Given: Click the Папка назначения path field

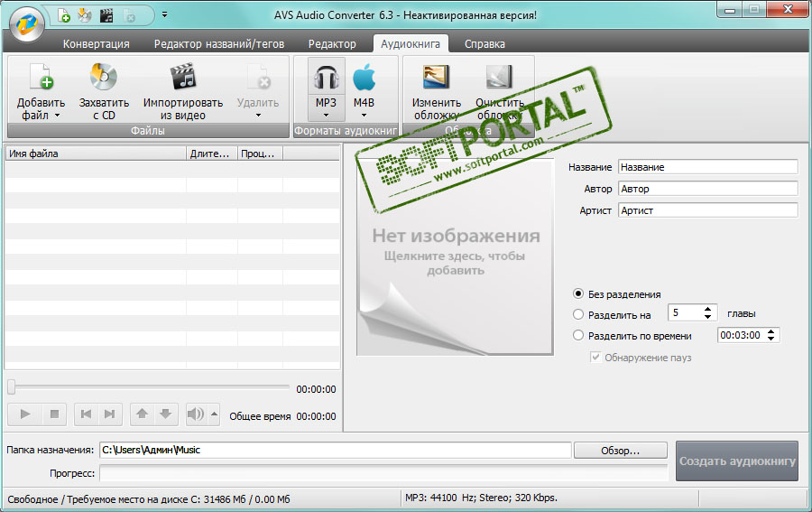Looking at the screenshot, I should [x=336, y=450].
